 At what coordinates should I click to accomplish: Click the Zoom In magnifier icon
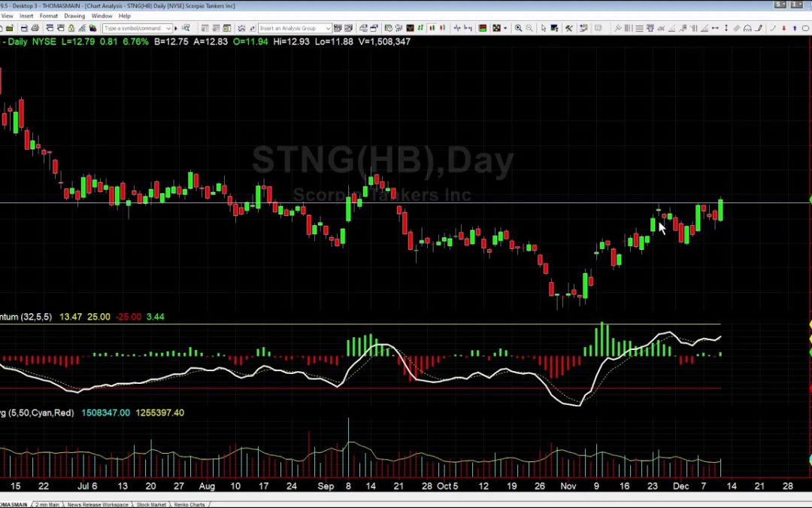[518, 29]
